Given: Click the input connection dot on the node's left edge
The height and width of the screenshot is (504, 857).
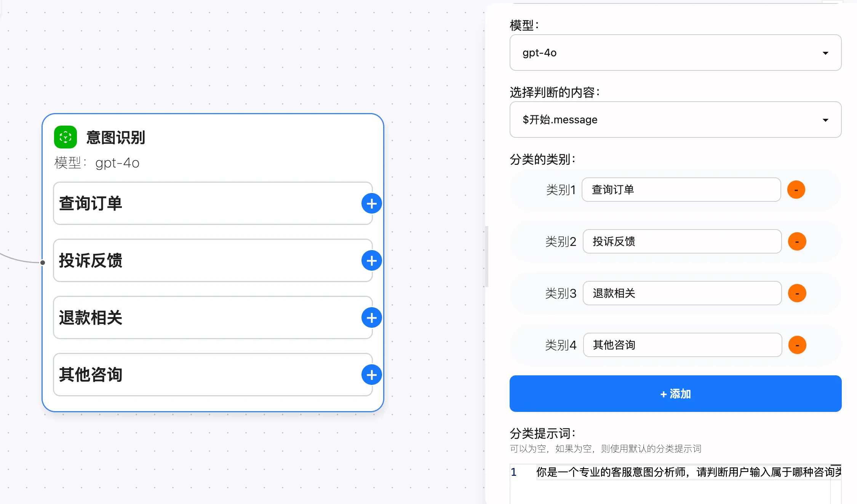Looking at the screenshot, I should (43, 263).
